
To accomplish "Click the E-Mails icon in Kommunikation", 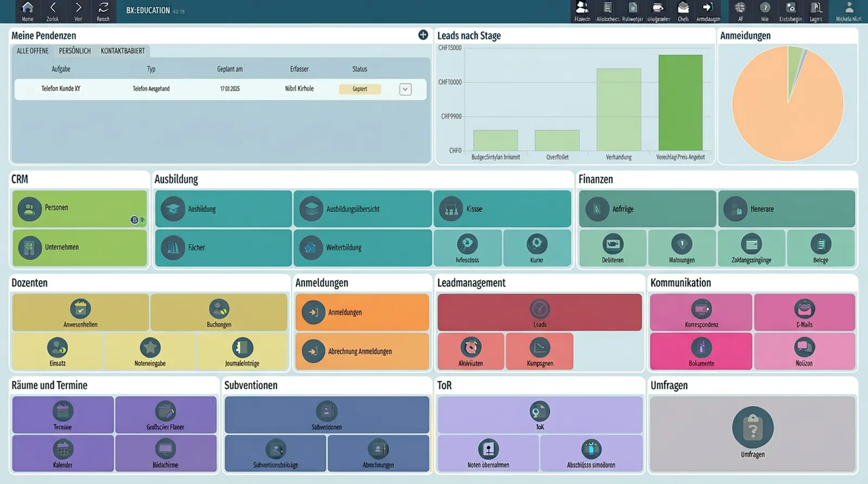I will coord(805,309).
